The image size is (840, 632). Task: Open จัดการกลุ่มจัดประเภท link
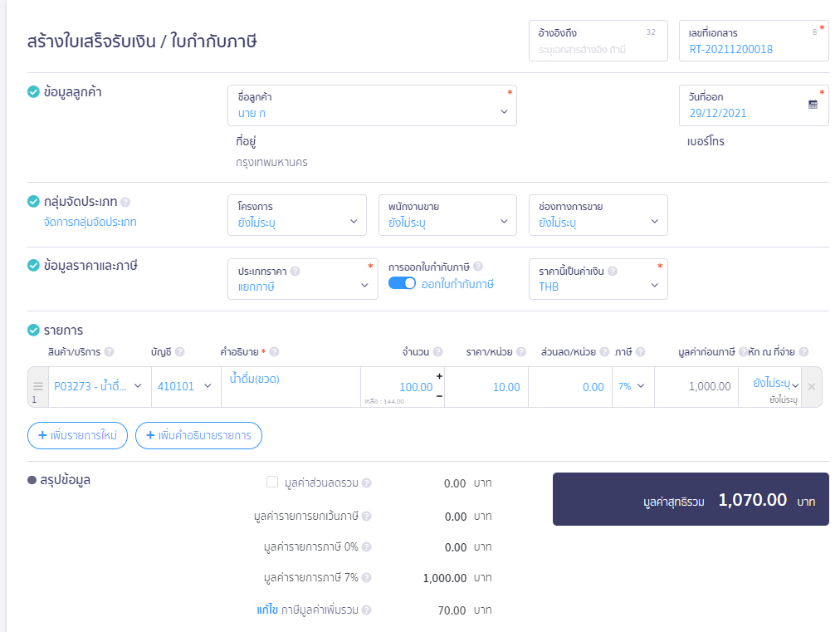(x=90, y=222)
